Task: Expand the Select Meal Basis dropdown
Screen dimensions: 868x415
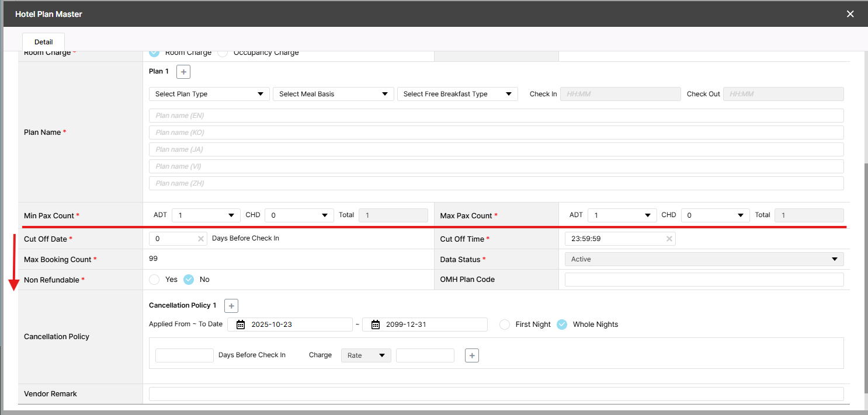Action: coord(333,94)
